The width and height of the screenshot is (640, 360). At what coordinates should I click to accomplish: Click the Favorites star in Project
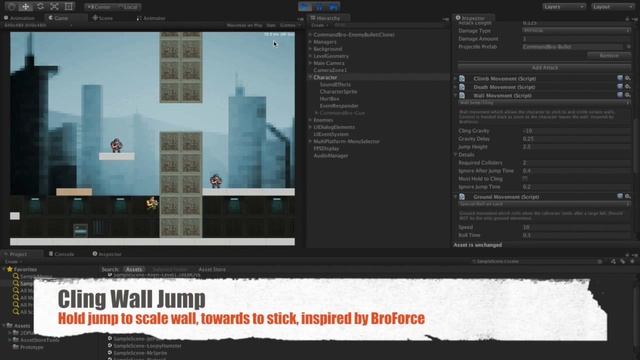10,269
